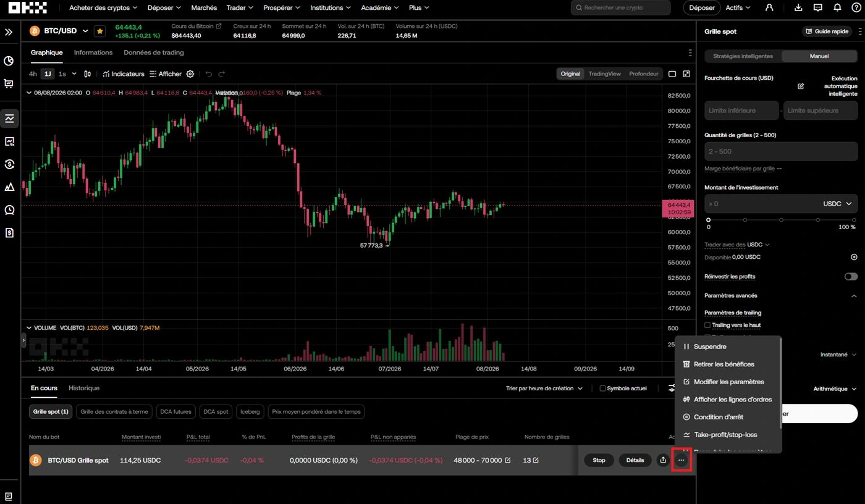
Task: Switch chart view to TradingView
Action: tap(604, 74)
